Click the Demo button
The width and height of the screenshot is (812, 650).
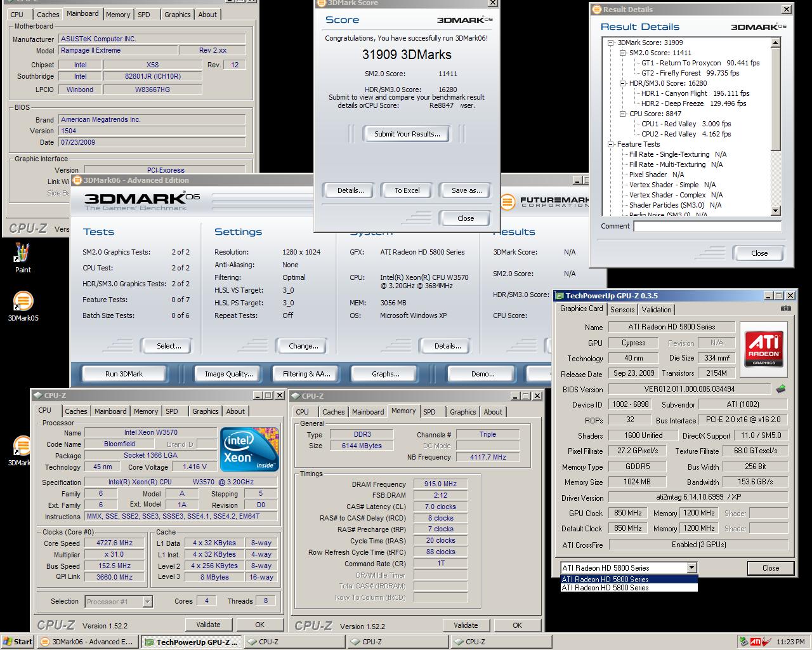(x=482, y=374)
